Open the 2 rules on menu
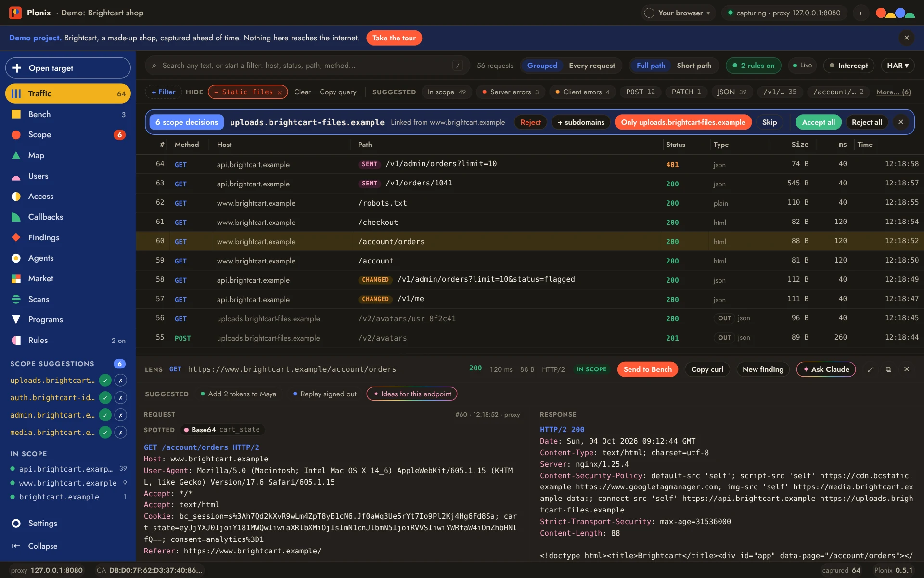 click(x=753, y=66)
